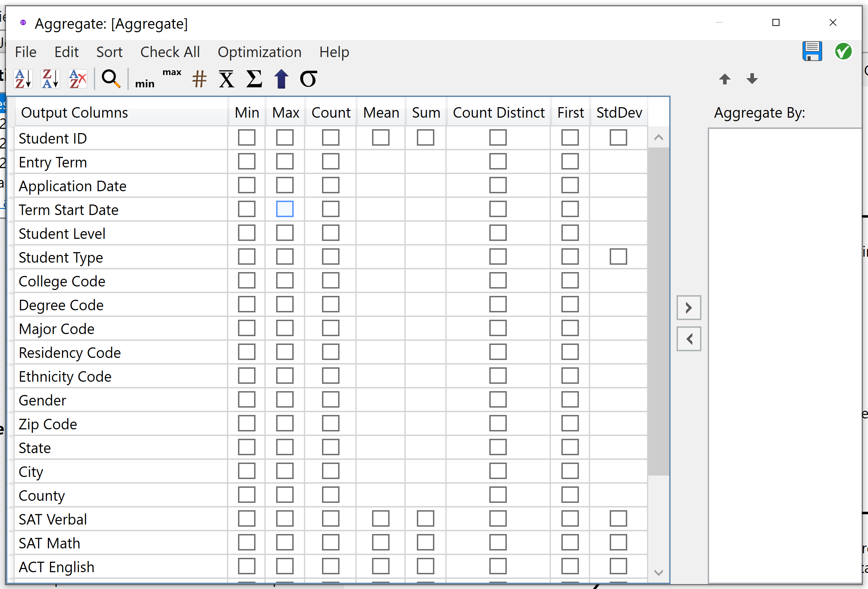Click the scrollbar up arrow

[x=658, y=138]
